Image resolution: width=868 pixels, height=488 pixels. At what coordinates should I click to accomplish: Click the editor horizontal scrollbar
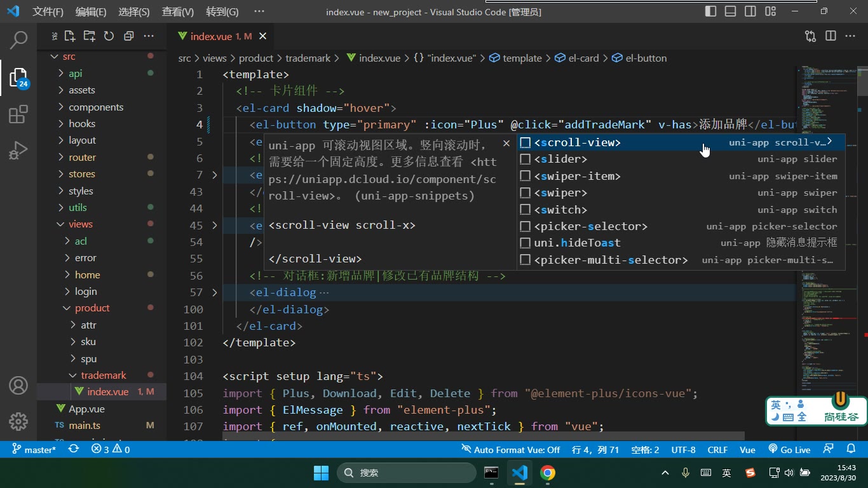click(x=483, y=437)
